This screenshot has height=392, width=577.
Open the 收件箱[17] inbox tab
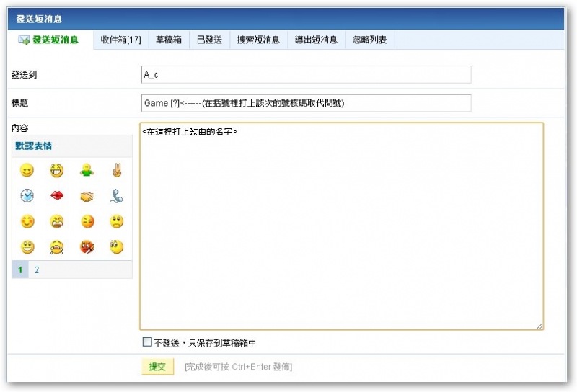point(121,40)
